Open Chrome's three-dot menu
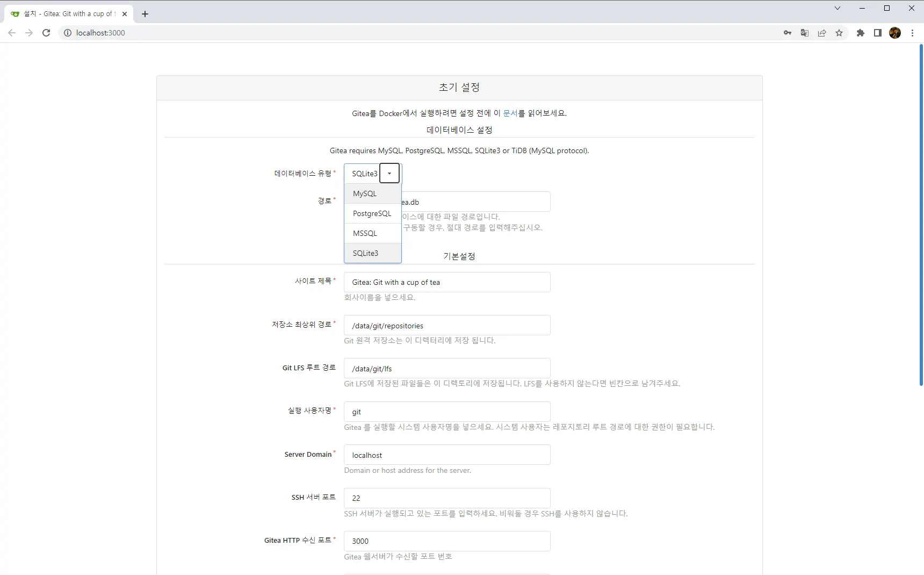The width and height of the screenshot is (924, 575). tap(912, 33)
